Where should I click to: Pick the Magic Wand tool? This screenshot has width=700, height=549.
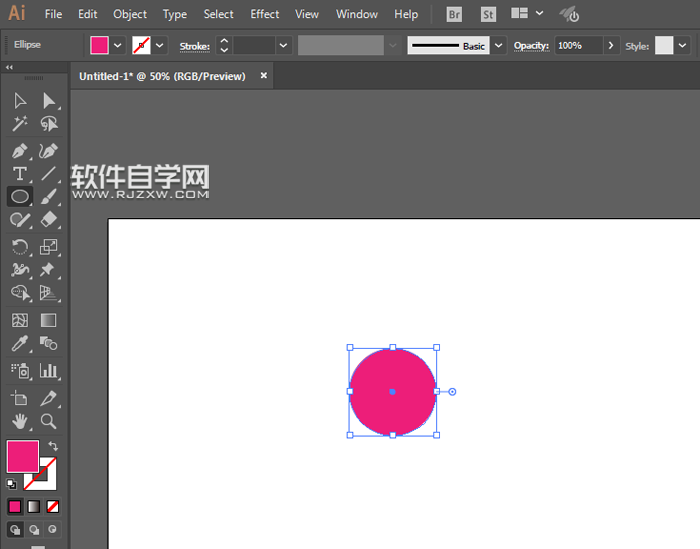coord(19,124)
